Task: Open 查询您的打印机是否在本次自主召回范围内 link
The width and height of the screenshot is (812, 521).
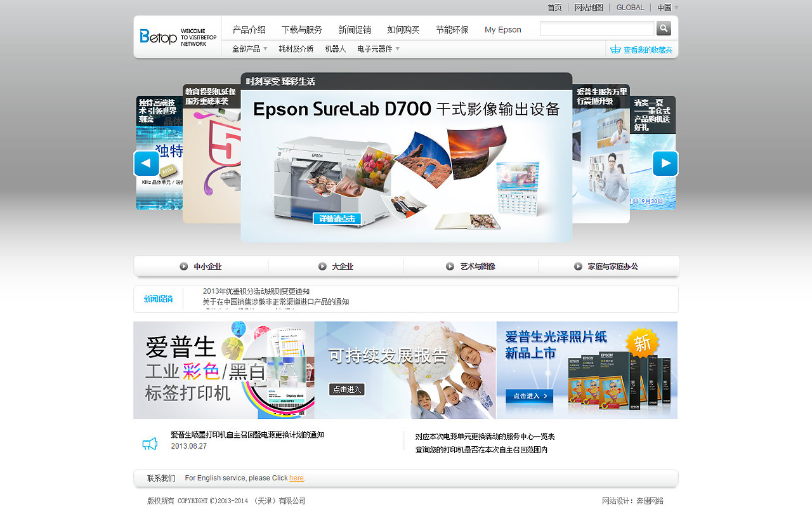Action: pos(481,450)
